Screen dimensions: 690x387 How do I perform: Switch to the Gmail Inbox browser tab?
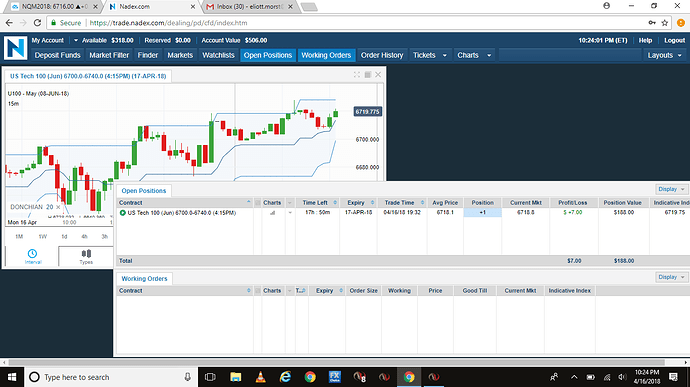[249, 7]
